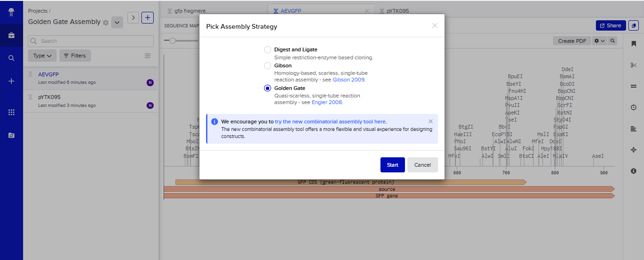Click the project settings gear icon
The height and width of the screenshot is (260, 644).
coord(106,23)
